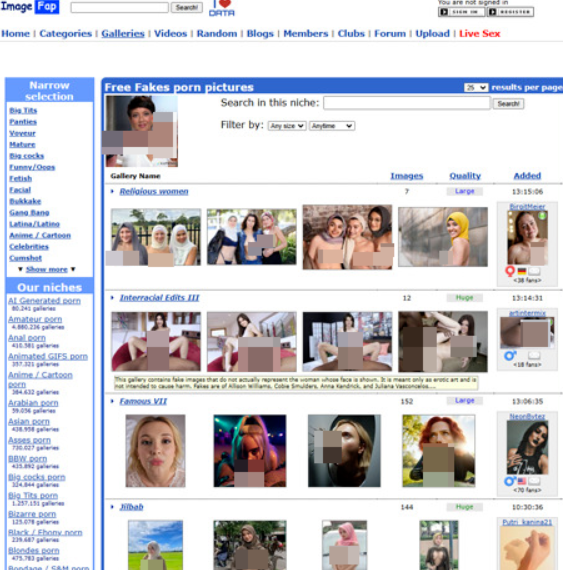Click the arrow left of Show more
Image resolution: width=563 pixels, height=570 pixels.
coord(20,269)
